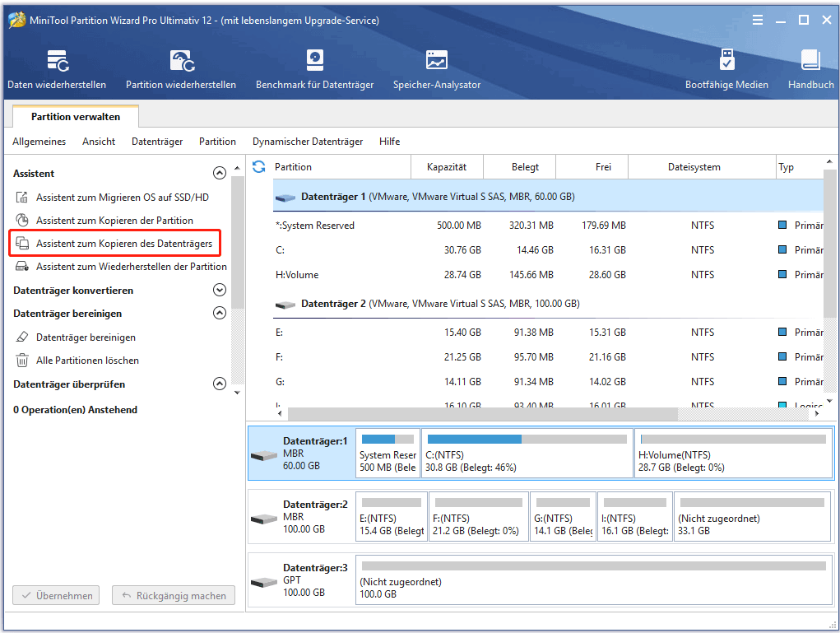Start the Speicher-Analysator tool

(437, 69)
